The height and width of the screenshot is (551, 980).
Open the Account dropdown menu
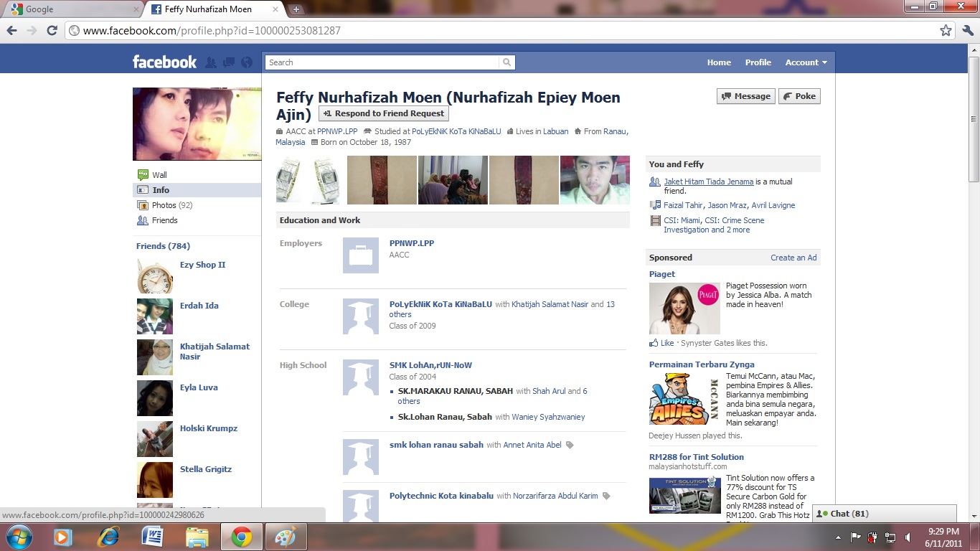tap(806, 62)
